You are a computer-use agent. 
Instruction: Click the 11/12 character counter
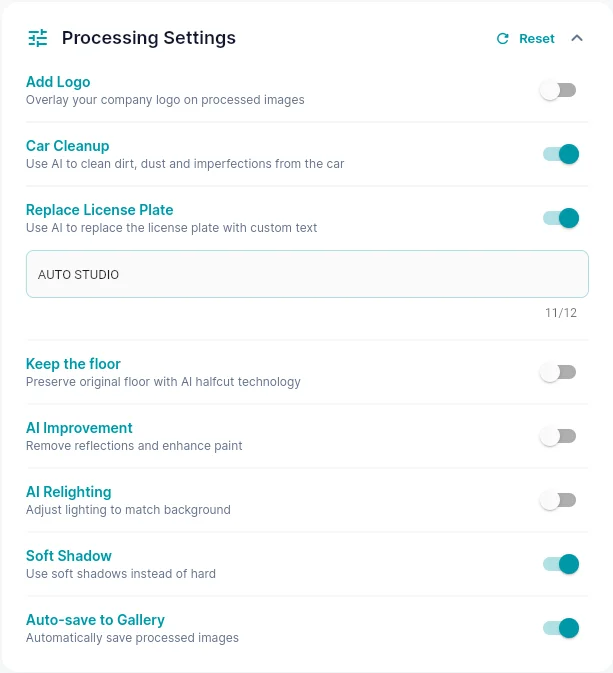tap(561, 313)
